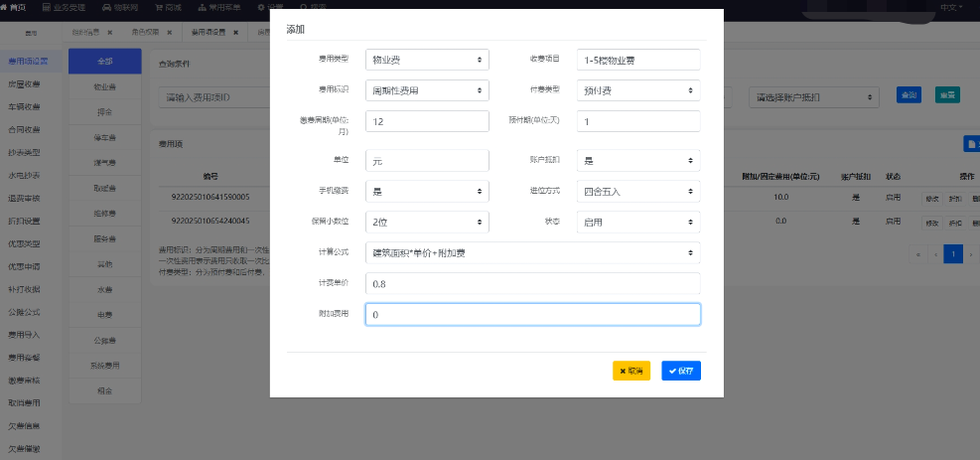The image size is (980, 460).
Task: Open 房屋收费 in the left sidebar
Action: [x=24, y=84]
